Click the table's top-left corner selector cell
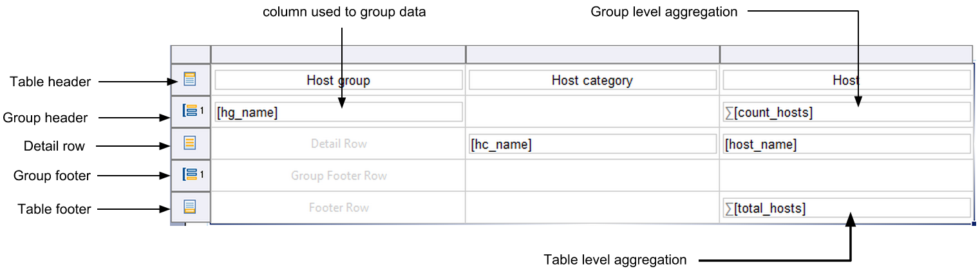Viewport: 980px width, 269px height. point(191,54)
